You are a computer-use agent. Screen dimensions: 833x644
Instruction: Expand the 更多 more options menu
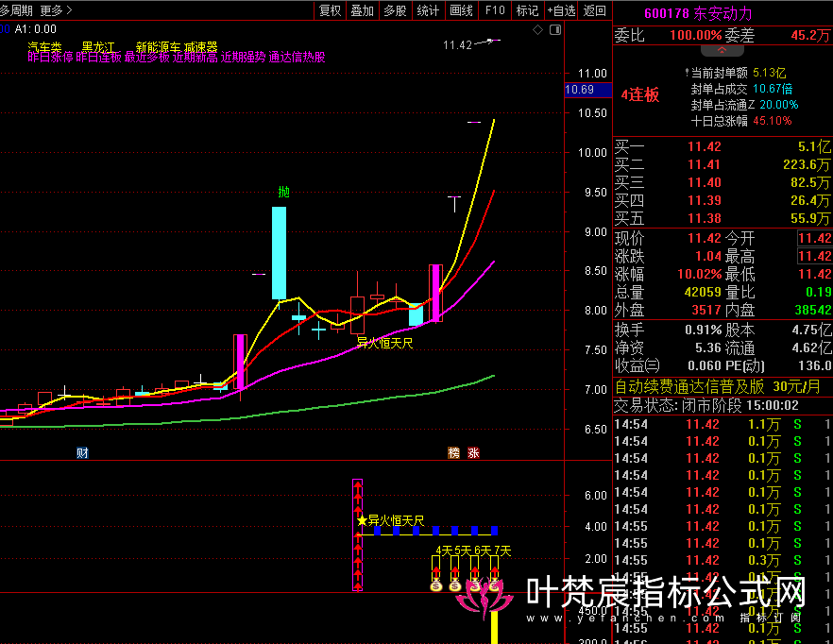click(56, 10)
